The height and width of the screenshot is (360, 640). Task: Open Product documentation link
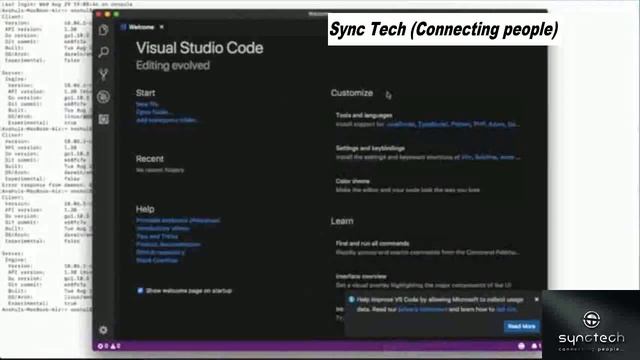pyautogui.click(x=168, y=244)
